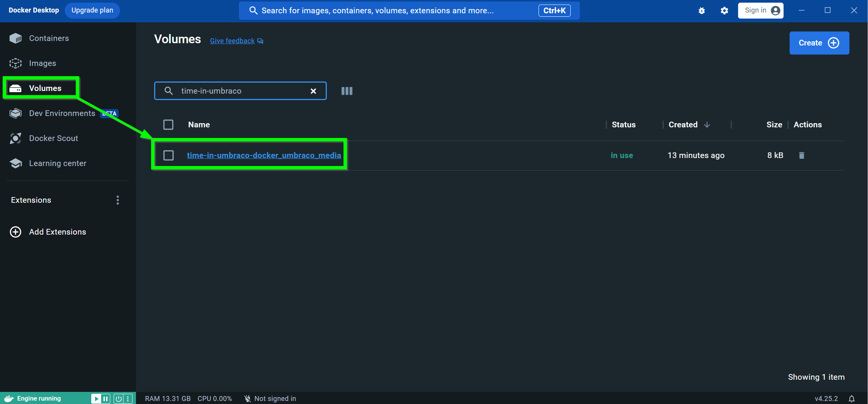Viewport: 868px width, 404px height.
Task: Click the Volumes drive icon in sidebar
Action: click(x=16, y=88)
